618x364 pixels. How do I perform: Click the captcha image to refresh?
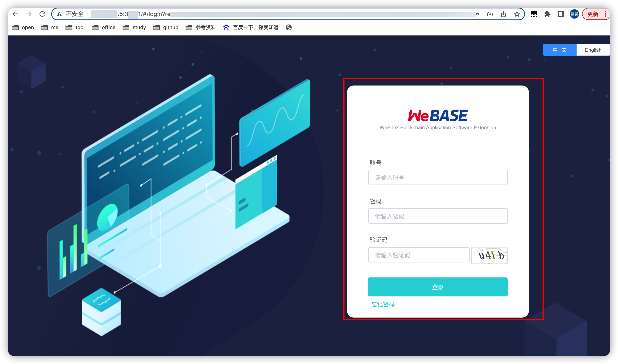click(x=490, y=255)
